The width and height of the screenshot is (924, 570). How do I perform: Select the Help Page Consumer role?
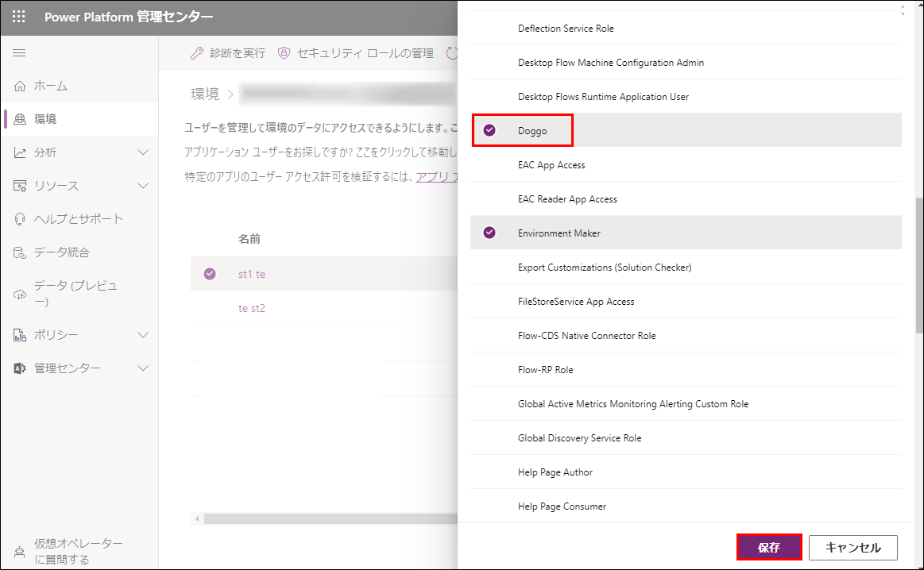click(x=686, y=506)
